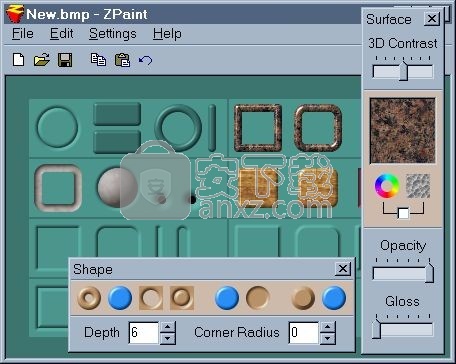The width and height of the screenshot is (456, 364).
Task: Click the thin vertical teal bar beside the ring
Action: tap(212, 128)
